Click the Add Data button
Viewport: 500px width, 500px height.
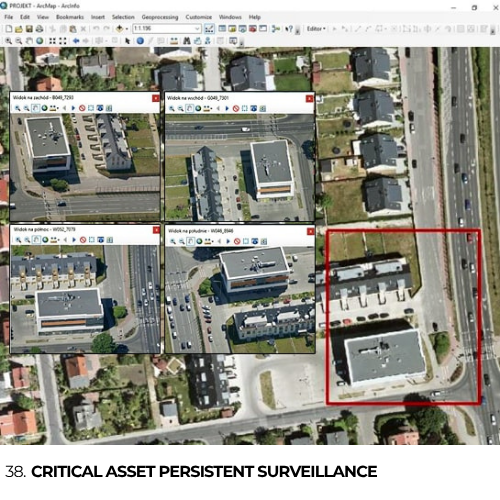point(119,29)
